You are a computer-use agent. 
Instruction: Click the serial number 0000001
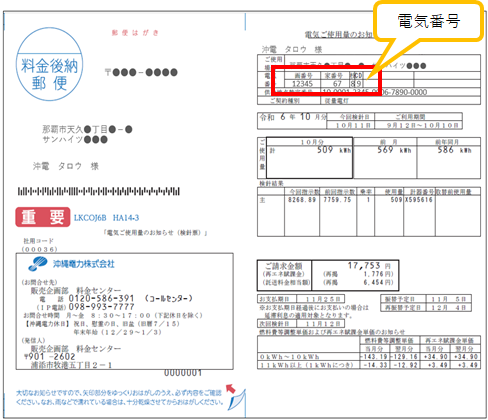183,373
